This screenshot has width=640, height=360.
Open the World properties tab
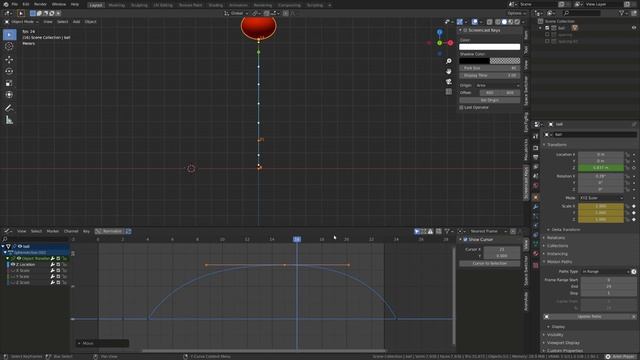tap(536, 186)
